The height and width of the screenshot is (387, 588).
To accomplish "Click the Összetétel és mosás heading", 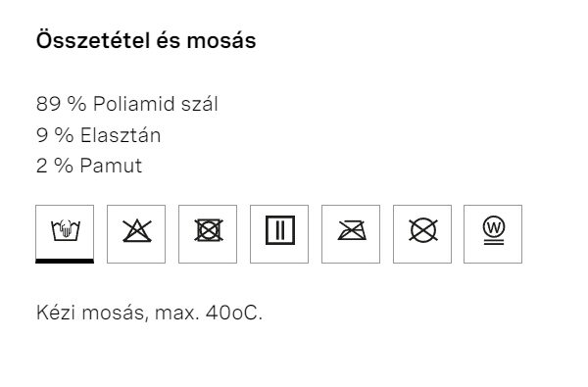I will point(146,40).
